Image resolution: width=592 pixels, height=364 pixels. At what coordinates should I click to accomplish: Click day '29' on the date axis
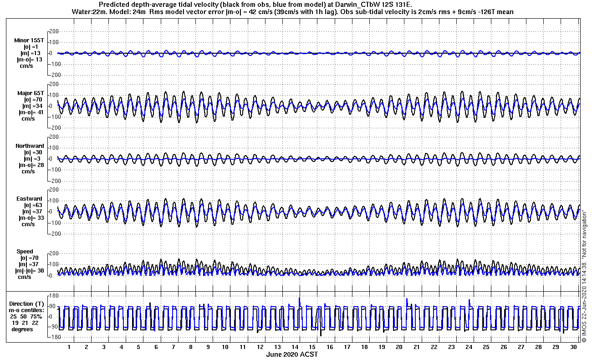[x=556, y=347]
